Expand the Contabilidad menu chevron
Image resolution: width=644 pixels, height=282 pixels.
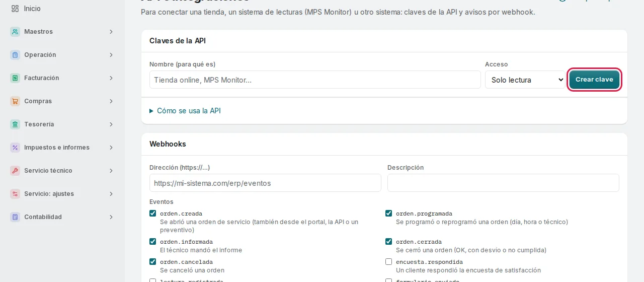[x=111, y=217]
